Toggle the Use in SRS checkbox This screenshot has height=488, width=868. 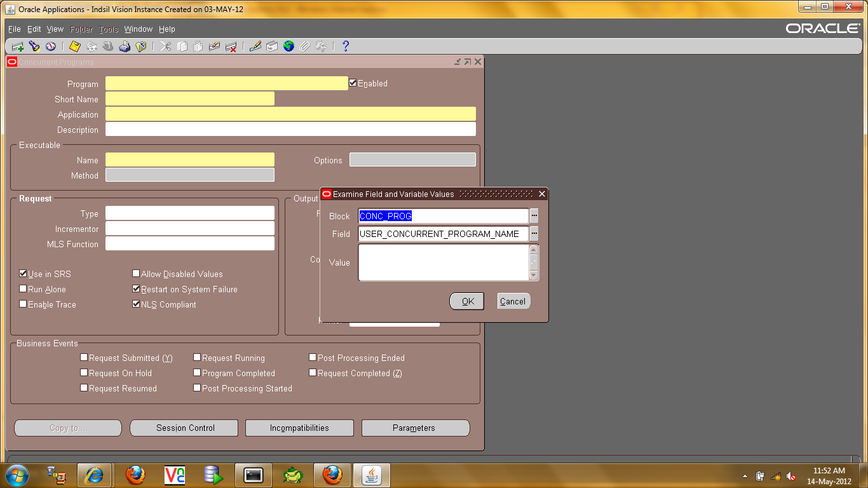23,274
